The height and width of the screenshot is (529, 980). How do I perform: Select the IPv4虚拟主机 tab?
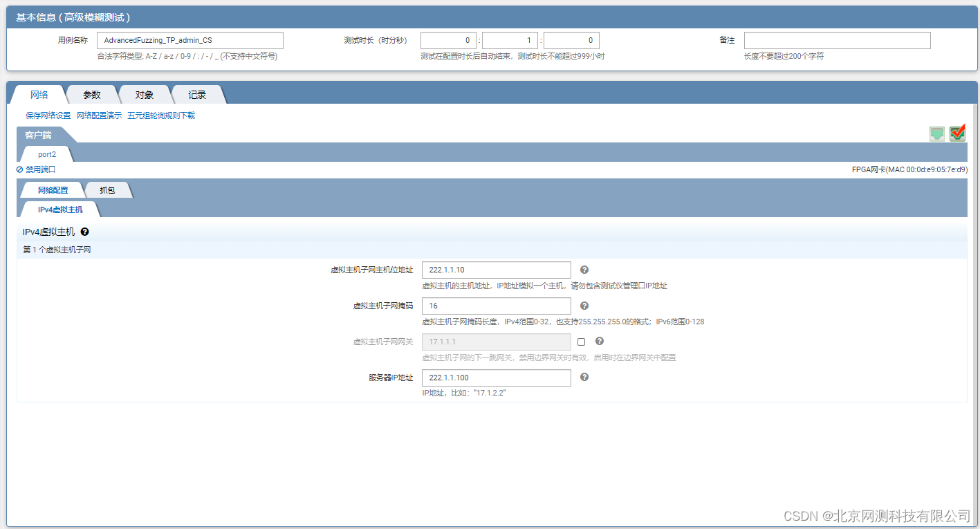60,209
